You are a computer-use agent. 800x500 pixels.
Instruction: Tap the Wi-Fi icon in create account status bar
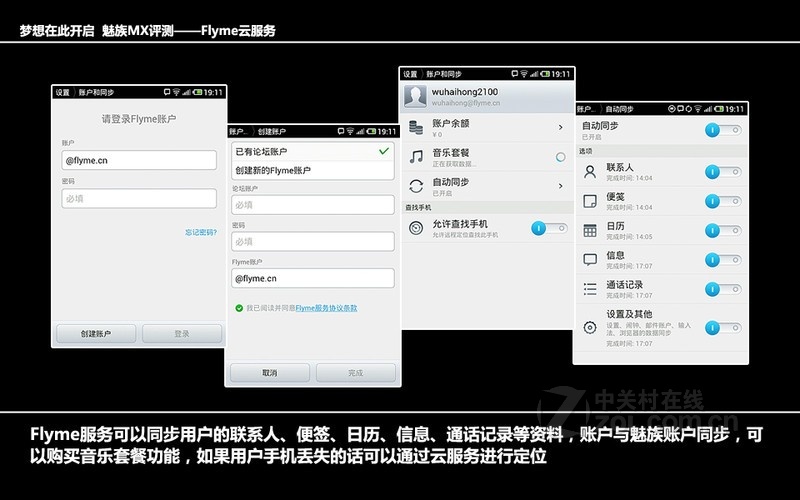pyautogui.click(x=350, y=132)
